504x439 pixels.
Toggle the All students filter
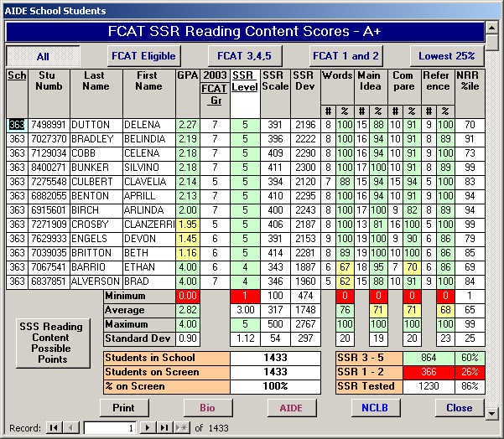click(x=43, y=56)
